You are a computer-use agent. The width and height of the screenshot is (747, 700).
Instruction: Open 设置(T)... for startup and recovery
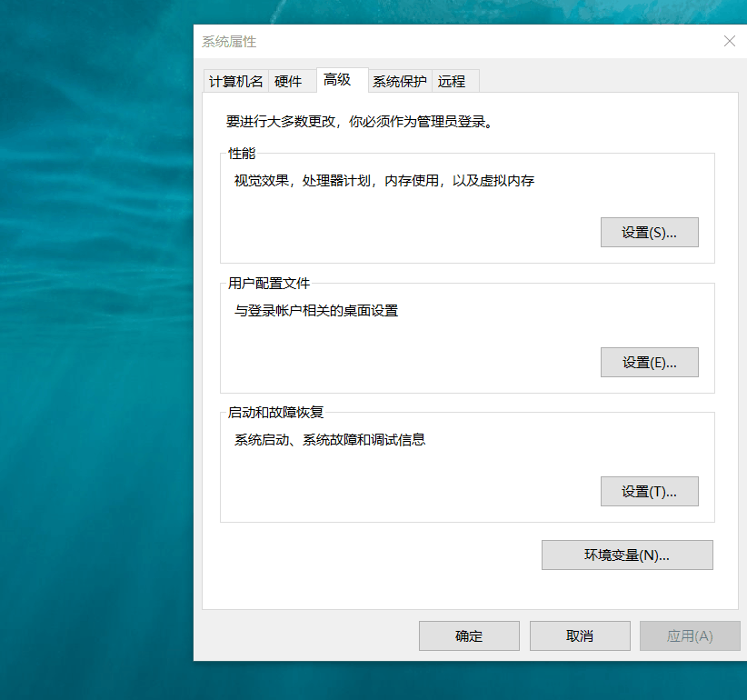[649, 491]
